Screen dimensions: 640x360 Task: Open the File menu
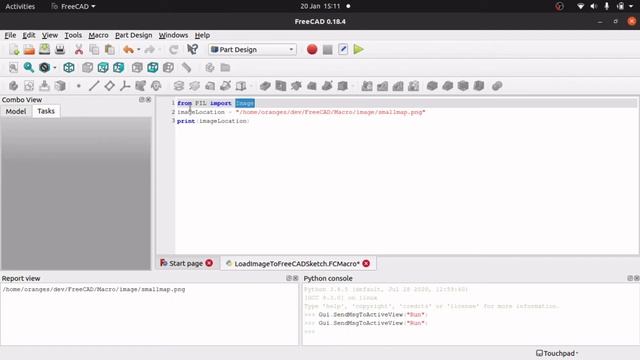(x=10, y=35)
